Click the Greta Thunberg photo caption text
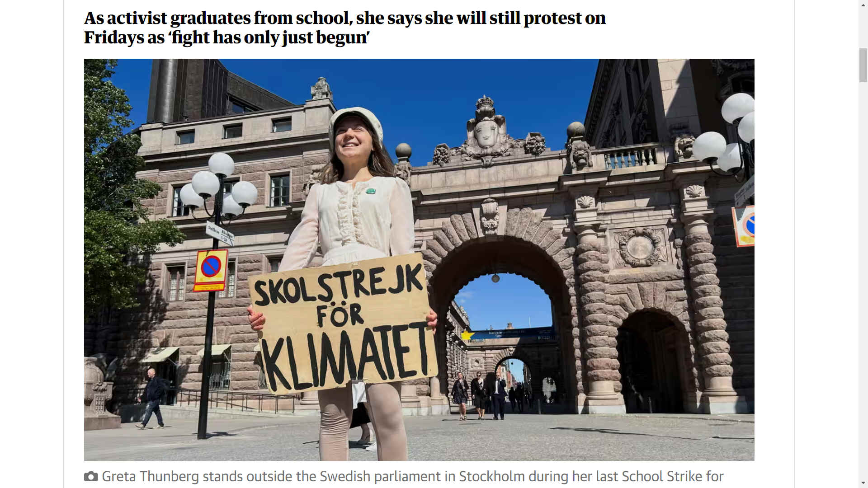 [412, 477]
